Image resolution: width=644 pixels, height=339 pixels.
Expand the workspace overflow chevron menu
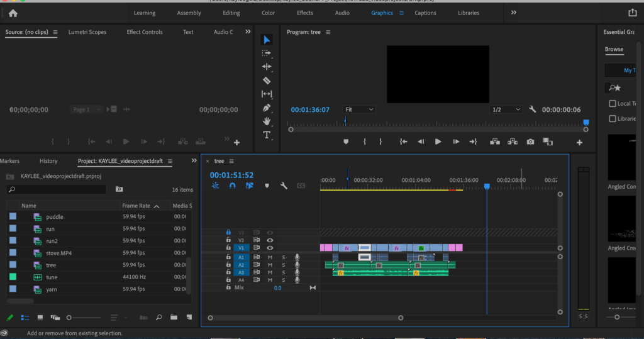(514, 13)
